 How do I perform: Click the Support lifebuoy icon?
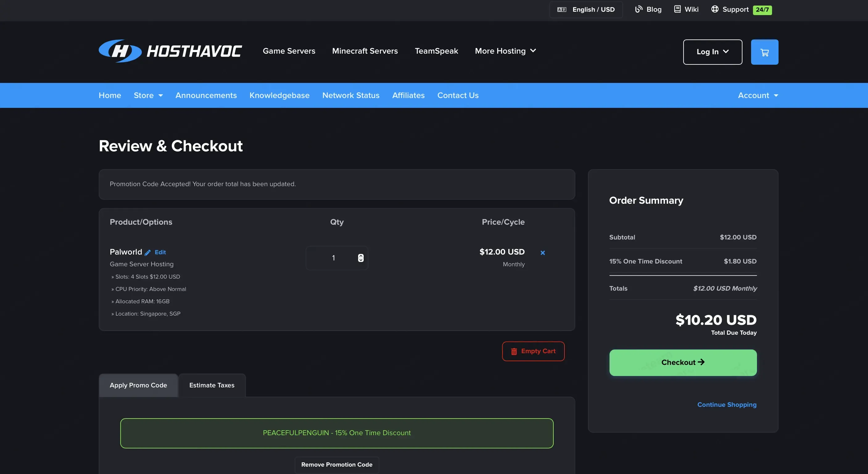pos(715,9)
